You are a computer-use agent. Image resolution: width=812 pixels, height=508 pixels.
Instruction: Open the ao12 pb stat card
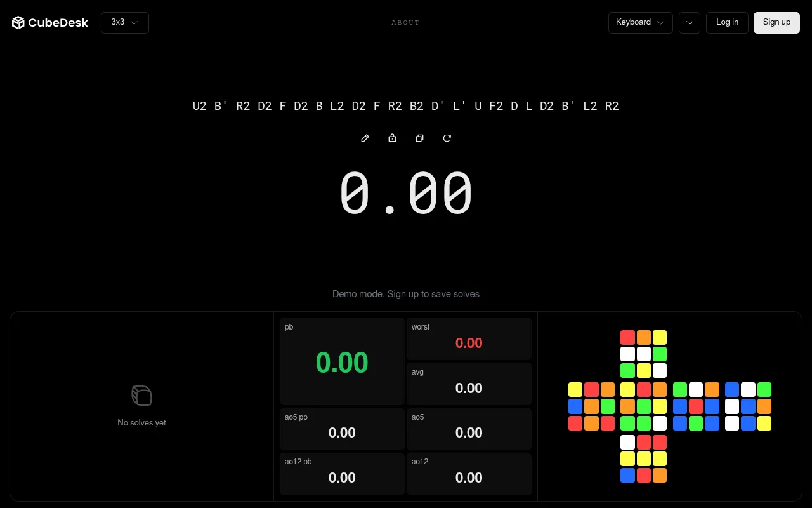pyautogui.click(x=342, y=474)
